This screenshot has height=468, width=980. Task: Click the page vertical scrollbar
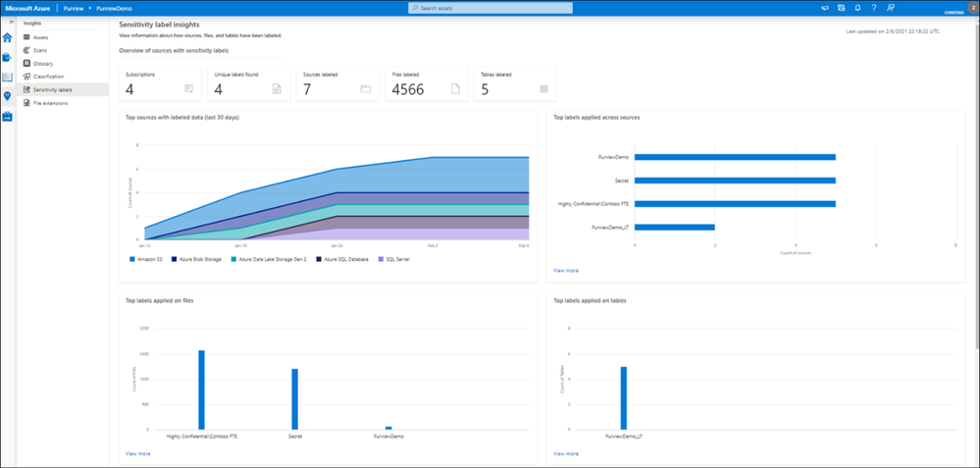977,185
